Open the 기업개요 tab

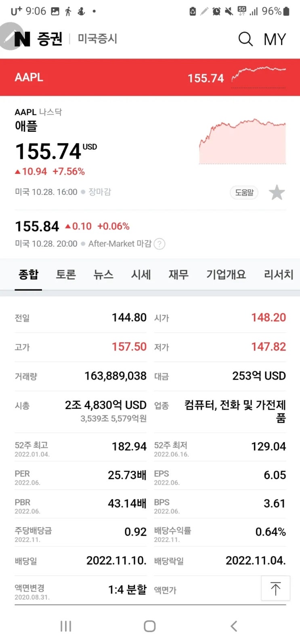tap(226, 274)
